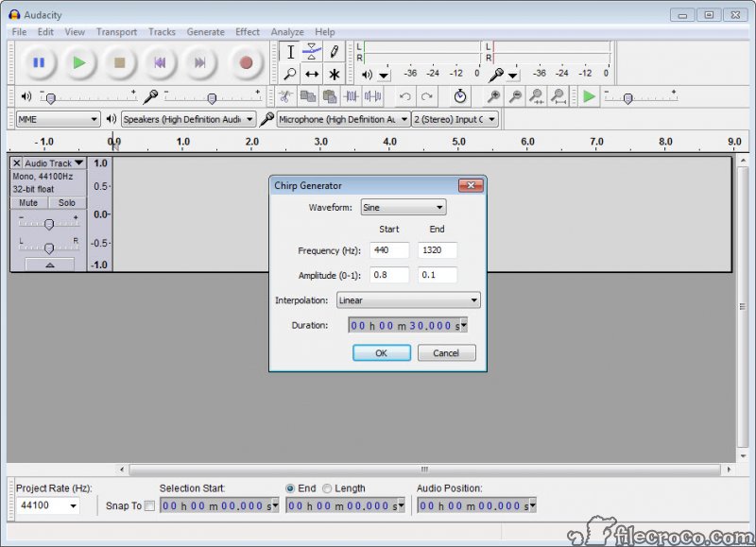Click the Pause transport button

click(39, 62)
